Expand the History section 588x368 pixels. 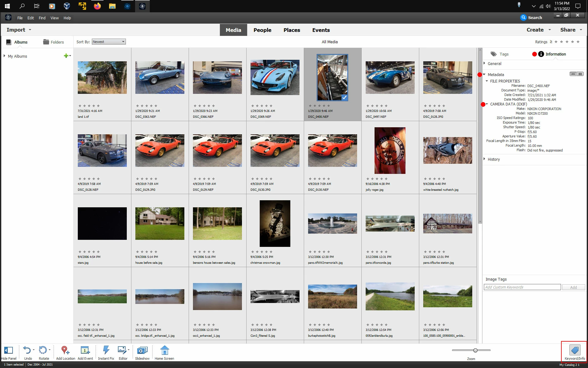(484, 159)
